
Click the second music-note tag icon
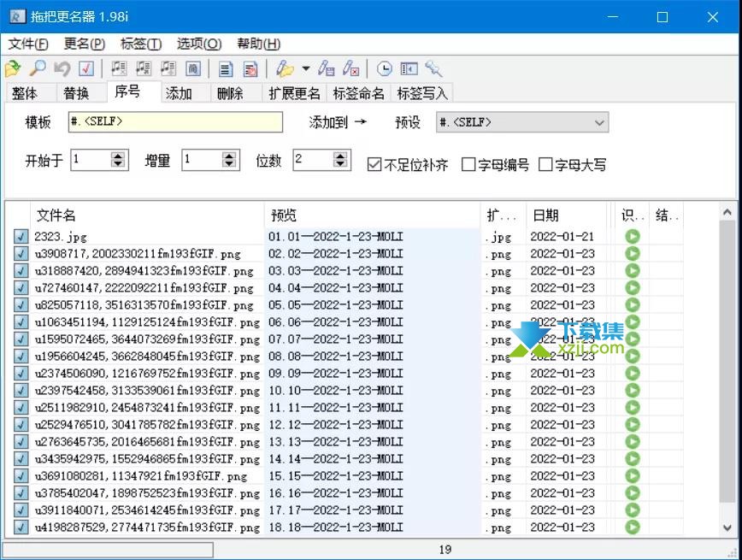(x=144, y=69)
